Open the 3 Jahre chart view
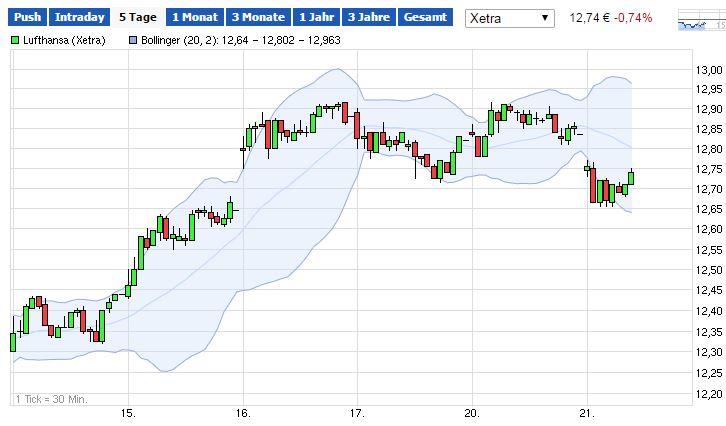 pyautogui.click(x=368, y=17)
